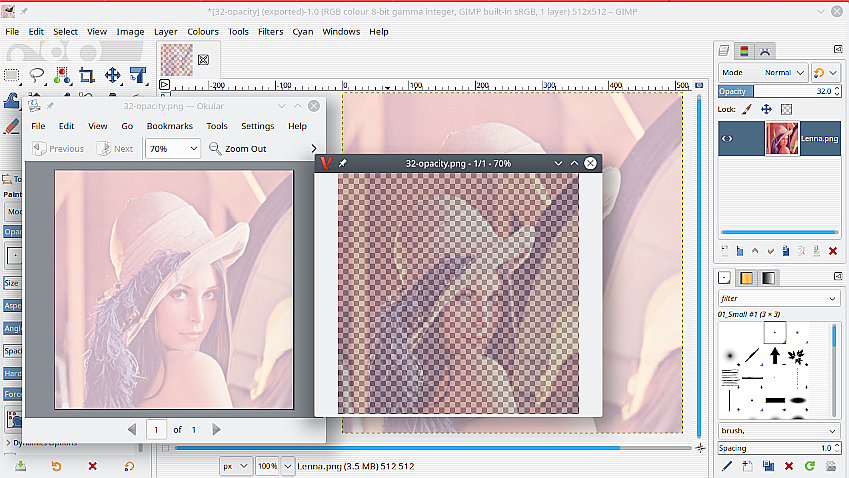Viewport: 849px width, 478px height.
Task: Toggle lock alpha channel icon
Action: (x=786, y=109)
